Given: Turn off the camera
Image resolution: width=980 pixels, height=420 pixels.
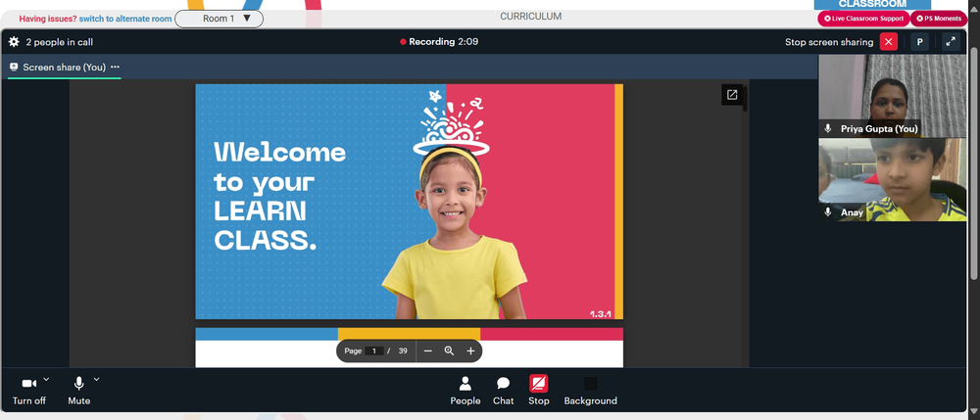Looking at the screenshot, I should coord(29,391).
